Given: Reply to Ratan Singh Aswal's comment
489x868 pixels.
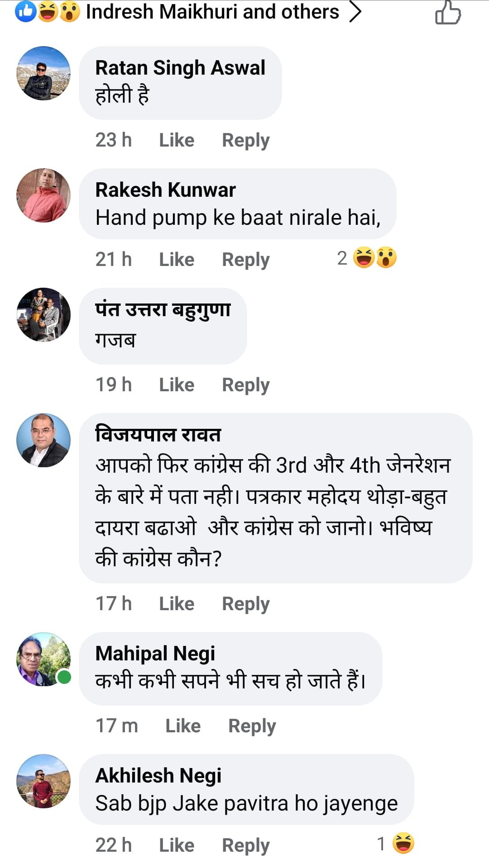Looking at the screenshot, I should pyautogui.click(x=245, y=140).
